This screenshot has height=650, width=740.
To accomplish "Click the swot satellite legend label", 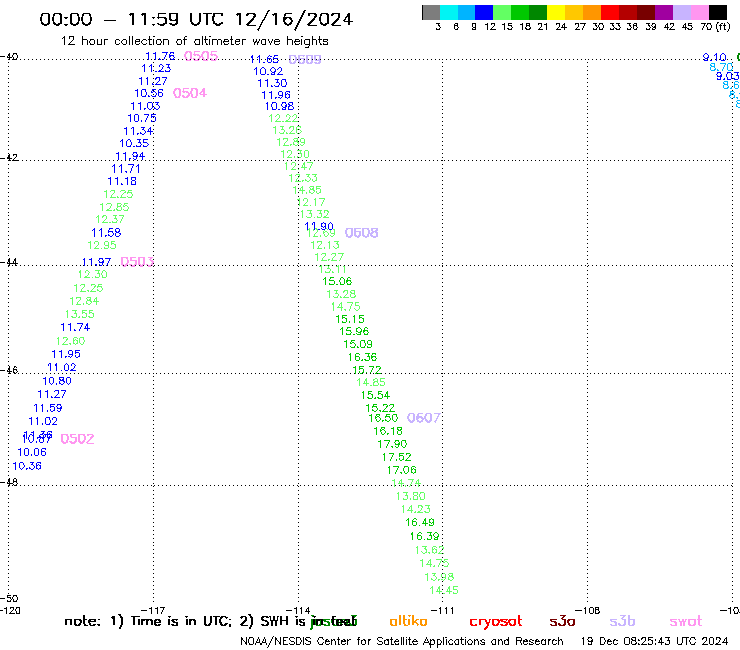I will point(685,621).
